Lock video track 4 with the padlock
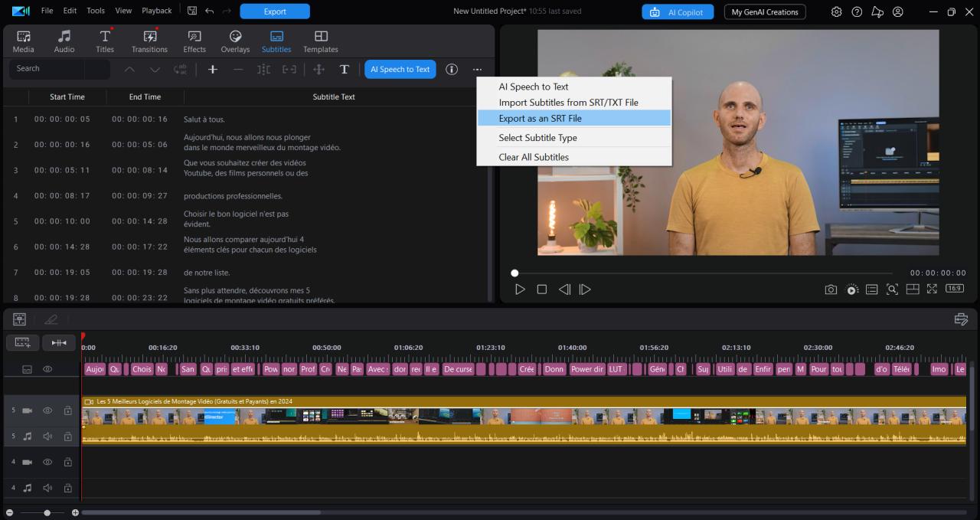Image resolution: width=980 pixels, height=520 pixels. 67,462
